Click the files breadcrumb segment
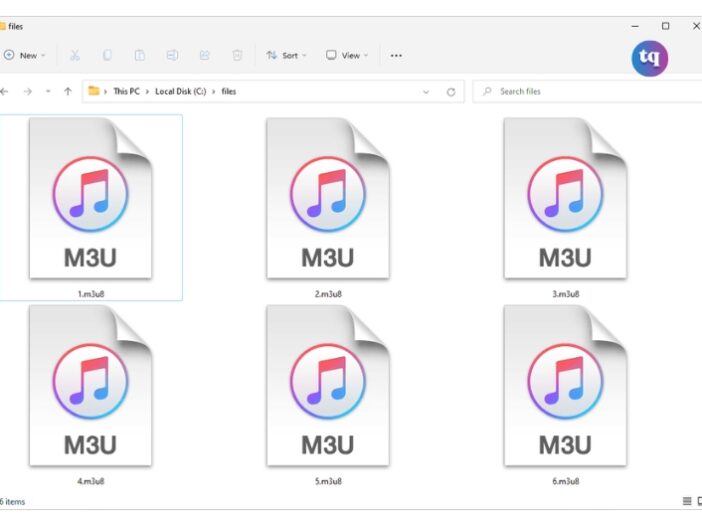702x526 pixels. pos(229,91)
